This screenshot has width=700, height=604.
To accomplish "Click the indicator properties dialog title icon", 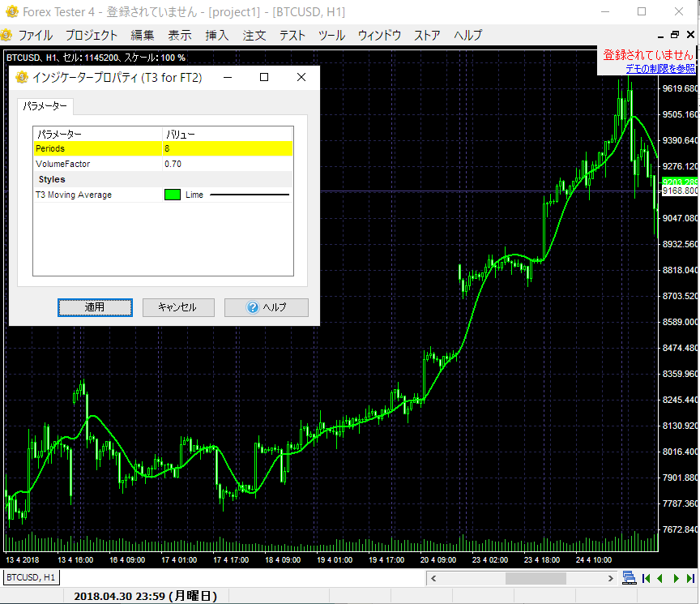I will click(22, 77).
